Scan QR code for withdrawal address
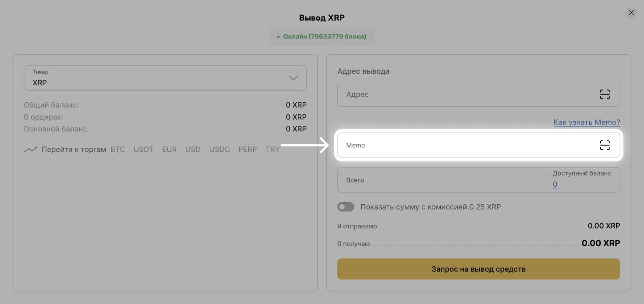644x304 pixels. coord(605,94)
